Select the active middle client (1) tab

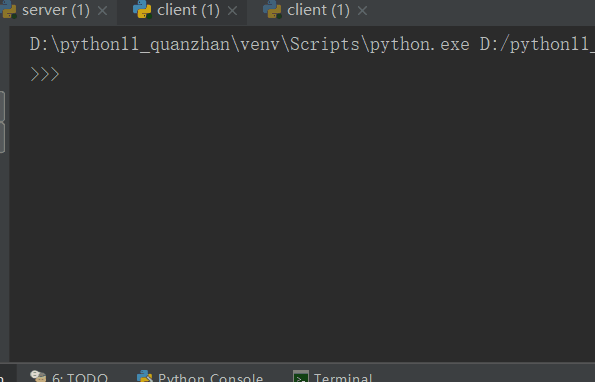[188, 10]
